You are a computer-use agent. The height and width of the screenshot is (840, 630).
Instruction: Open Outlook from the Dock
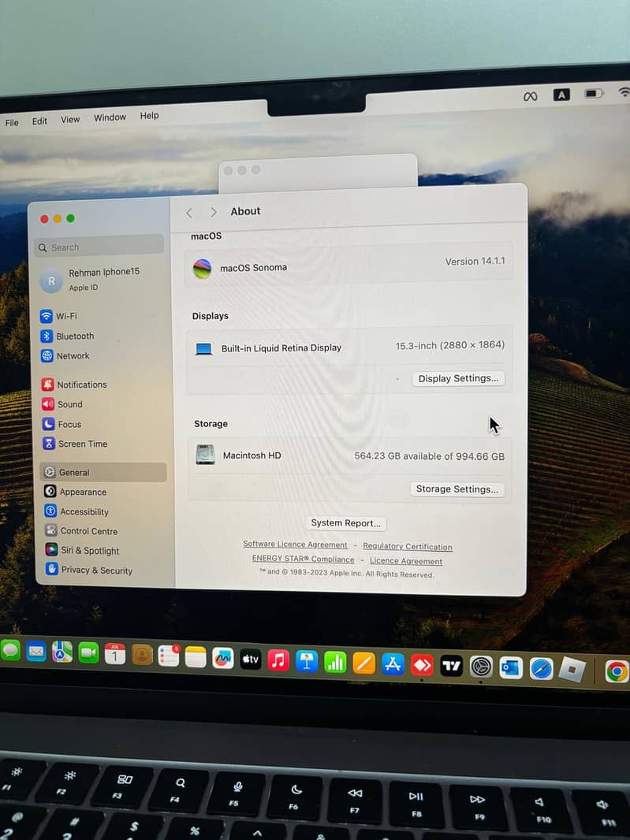coord(511,668)
